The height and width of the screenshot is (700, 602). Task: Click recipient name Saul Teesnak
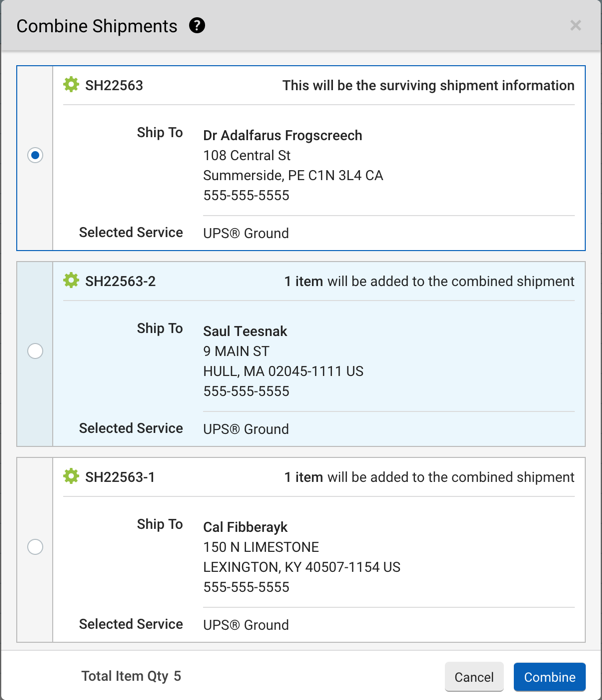tap(245, 331)
